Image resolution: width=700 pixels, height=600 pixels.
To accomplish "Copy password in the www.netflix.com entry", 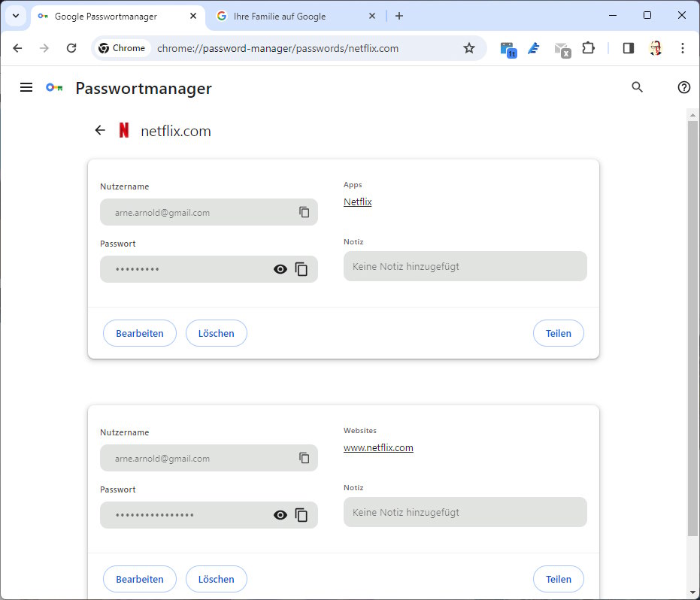I will 302,515.
